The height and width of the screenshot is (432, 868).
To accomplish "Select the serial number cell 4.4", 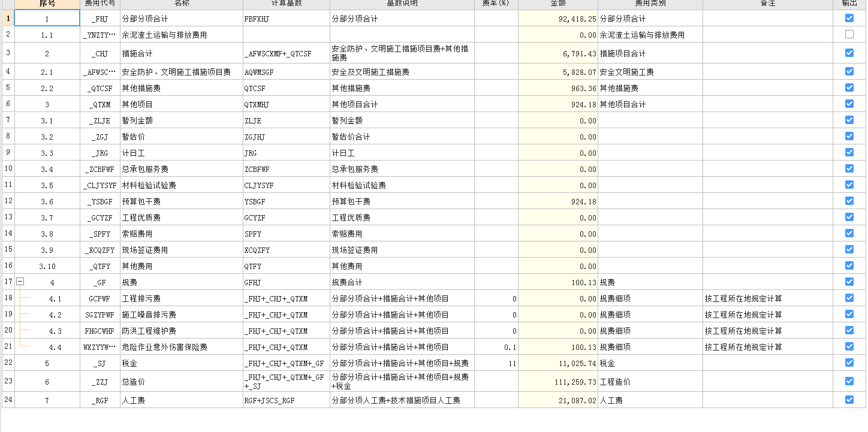I will tap(47, 347).
